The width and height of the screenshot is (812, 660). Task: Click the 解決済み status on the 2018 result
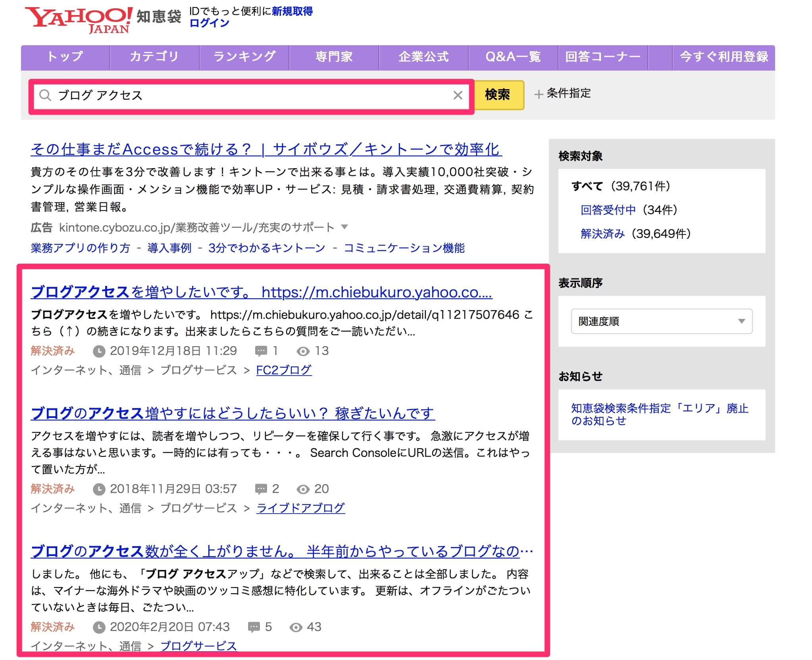pyautogui.click(x=53, y=489)
